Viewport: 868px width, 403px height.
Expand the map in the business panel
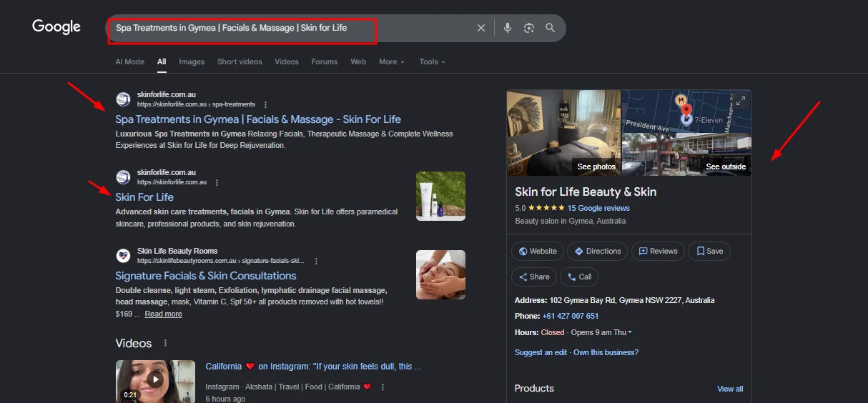pyautogui.click(x=741, y=101)
